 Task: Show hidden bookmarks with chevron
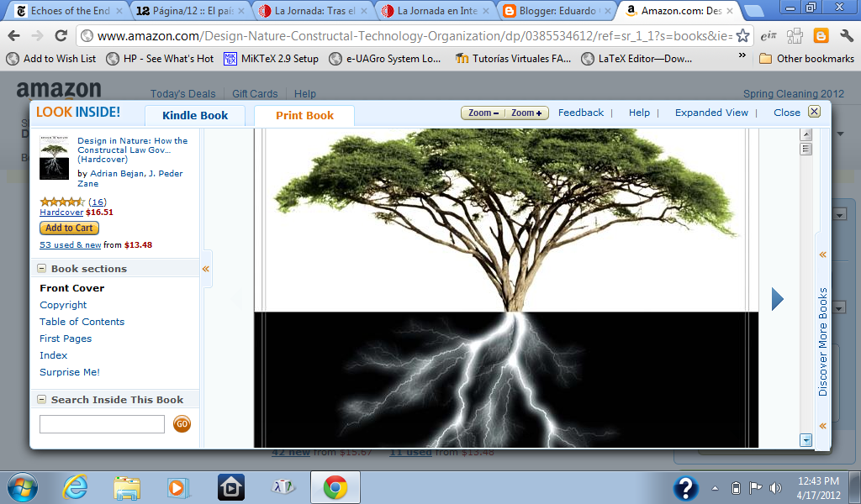pos(742,56)
